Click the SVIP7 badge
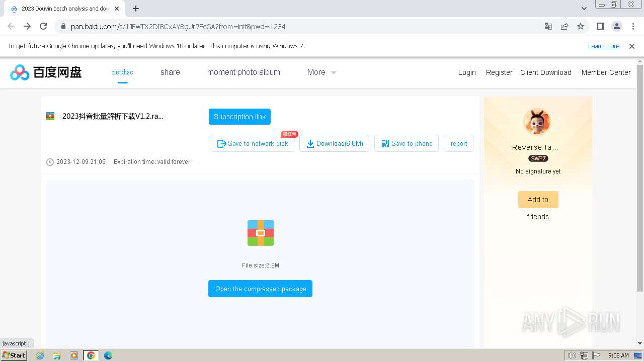644x362 pixels. (538, 158)
